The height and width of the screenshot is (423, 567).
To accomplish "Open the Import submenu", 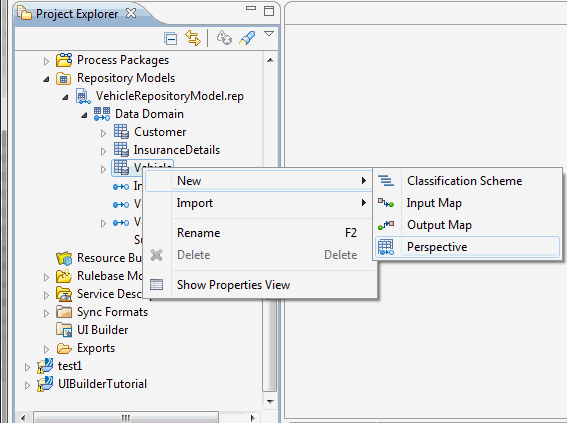I will click(x=258, y=203).
